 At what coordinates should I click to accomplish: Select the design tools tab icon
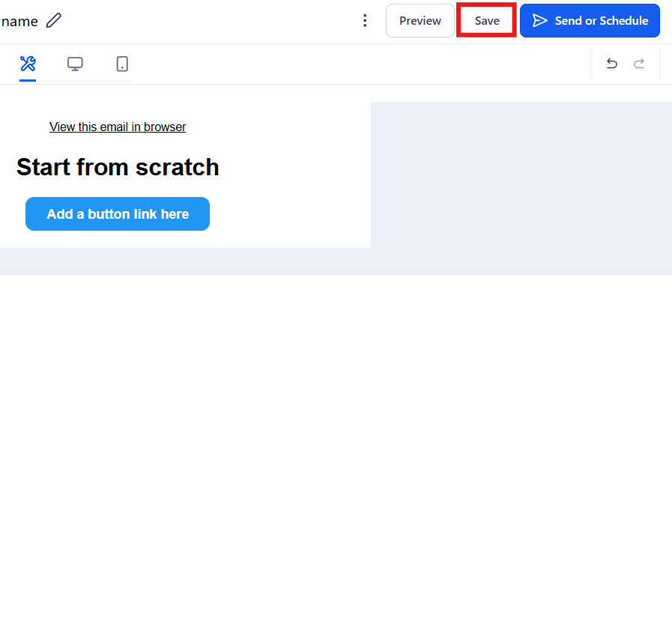click(28, 64)
